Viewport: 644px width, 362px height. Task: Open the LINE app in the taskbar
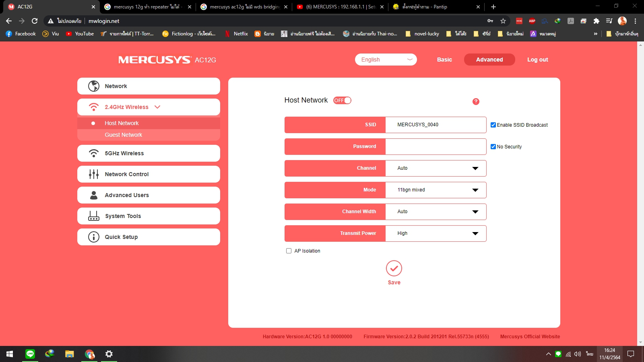pyautogui.click(x=30, y=354)
